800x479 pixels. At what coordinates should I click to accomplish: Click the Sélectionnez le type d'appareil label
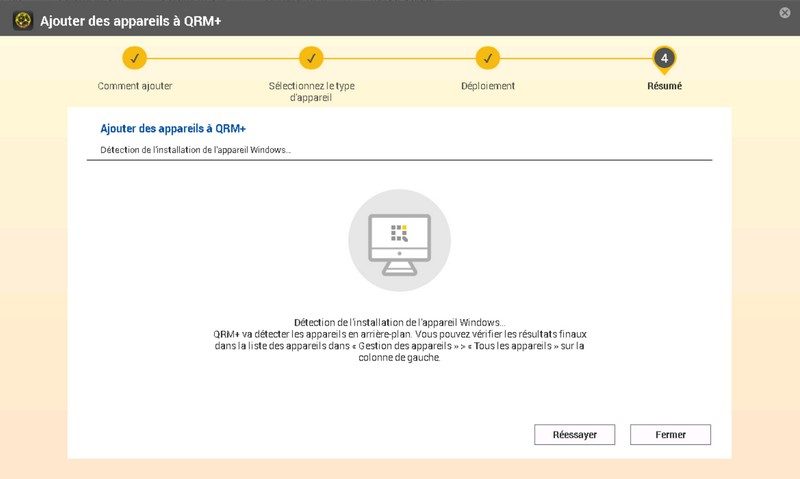click(x=311, y=91)
